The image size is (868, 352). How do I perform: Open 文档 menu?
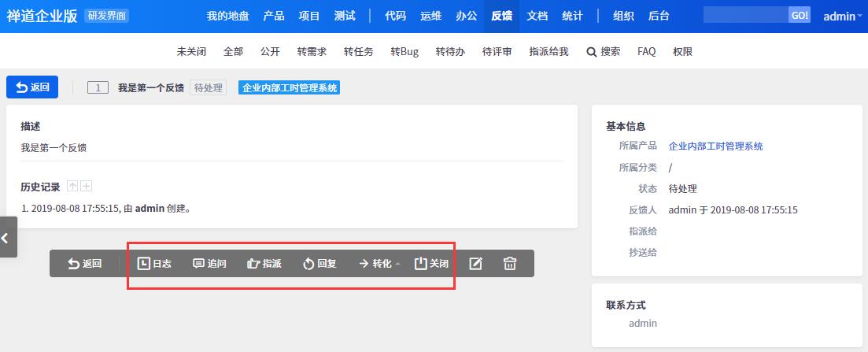click(537, 16)
